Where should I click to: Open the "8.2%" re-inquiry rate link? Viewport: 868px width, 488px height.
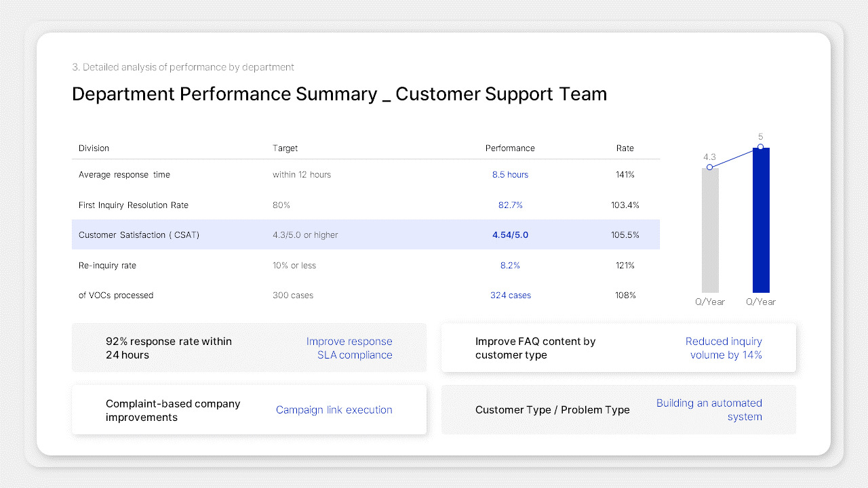pos(510,265)
